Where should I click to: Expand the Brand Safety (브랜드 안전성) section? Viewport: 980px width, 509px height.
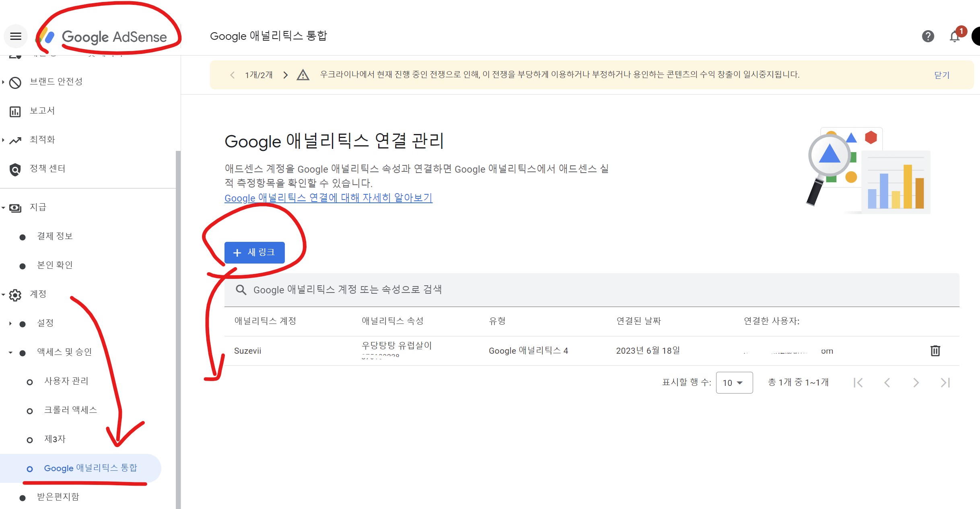tap(56, 82)
